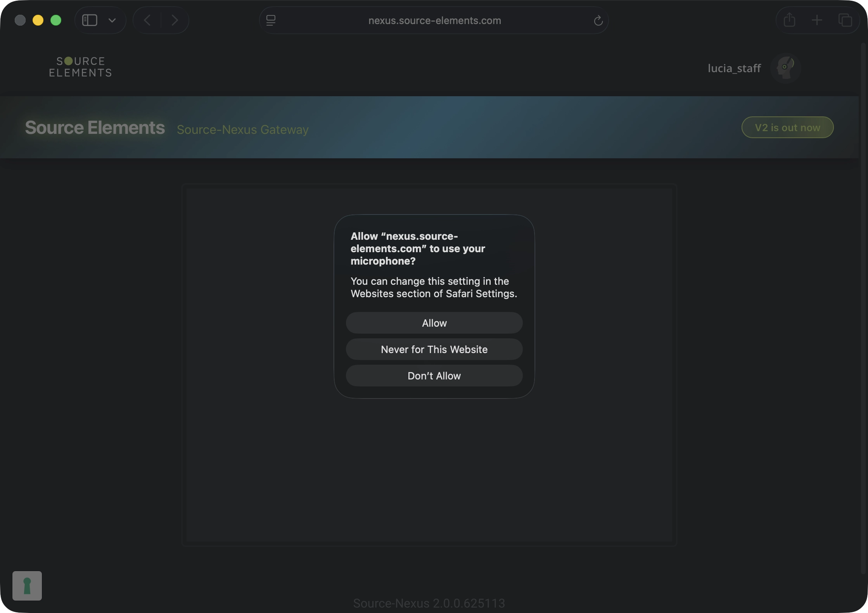Open a new tab with plus icon
Screen dimensions: 868x613
817,20
